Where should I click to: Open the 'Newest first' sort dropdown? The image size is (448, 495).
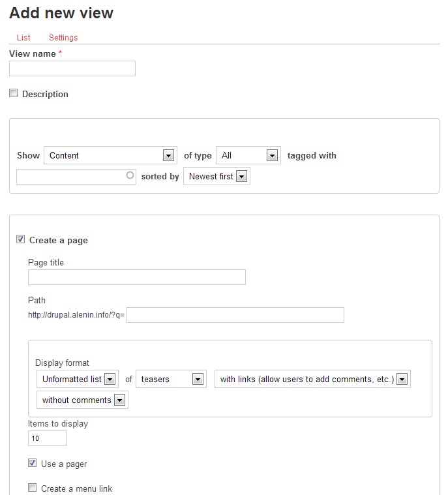[217, 176]
